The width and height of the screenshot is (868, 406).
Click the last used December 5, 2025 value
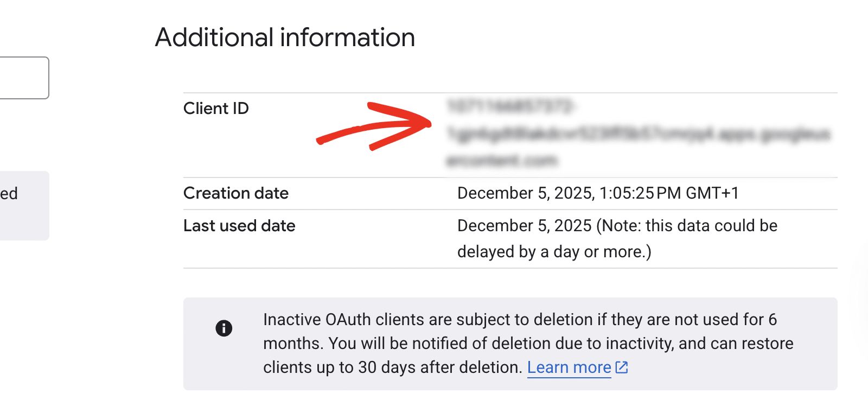524,226
